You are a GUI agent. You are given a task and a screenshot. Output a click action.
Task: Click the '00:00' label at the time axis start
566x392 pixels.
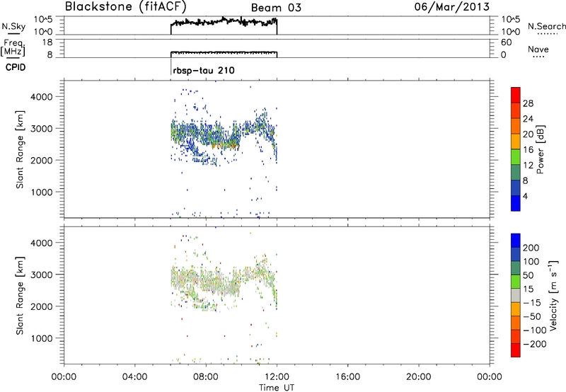pyautogui.click(x=64, y=377)
